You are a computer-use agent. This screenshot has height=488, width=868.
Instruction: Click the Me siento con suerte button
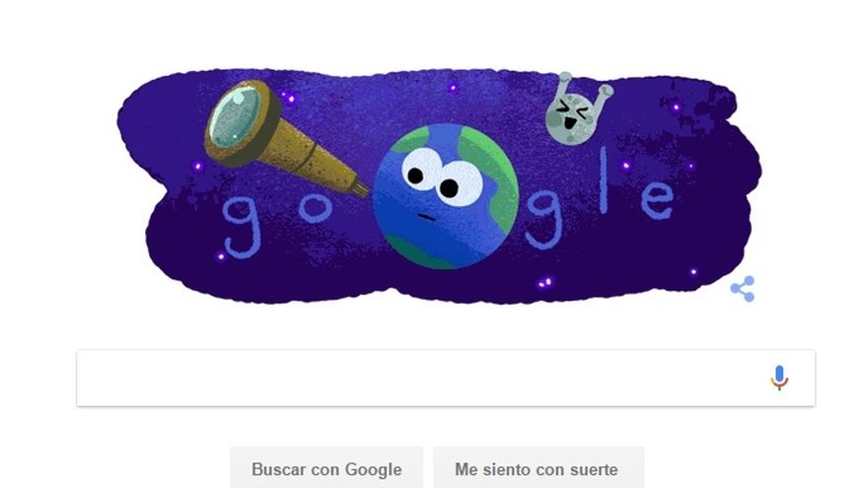(x=536, y=469)
